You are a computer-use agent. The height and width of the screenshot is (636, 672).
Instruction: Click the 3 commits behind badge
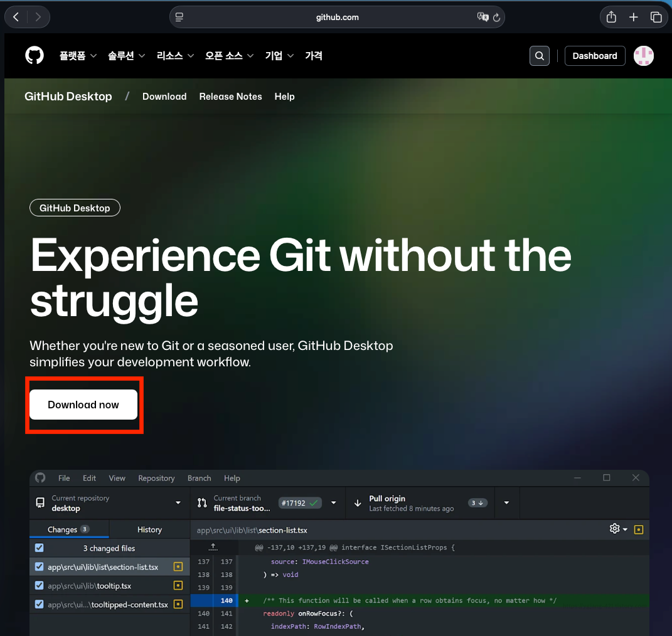coord(477,503)
